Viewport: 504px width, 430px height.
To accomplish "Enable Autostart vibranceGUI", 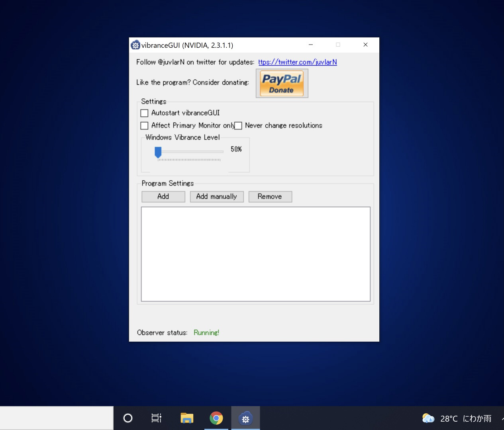I will tap(144, 113).
